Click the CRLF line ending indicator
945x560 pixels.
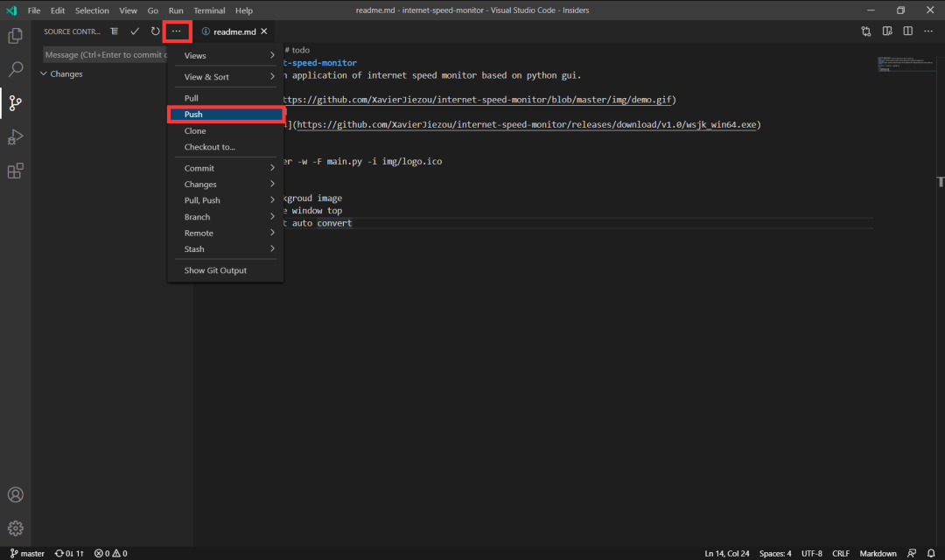(x=841, y=553)
